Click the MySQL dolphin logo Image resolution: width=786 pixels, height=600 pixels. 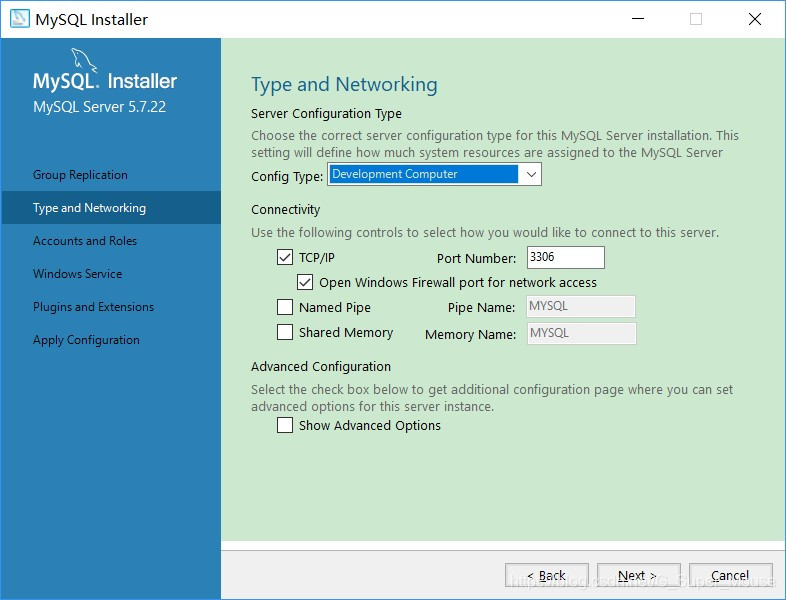[84, 61]
